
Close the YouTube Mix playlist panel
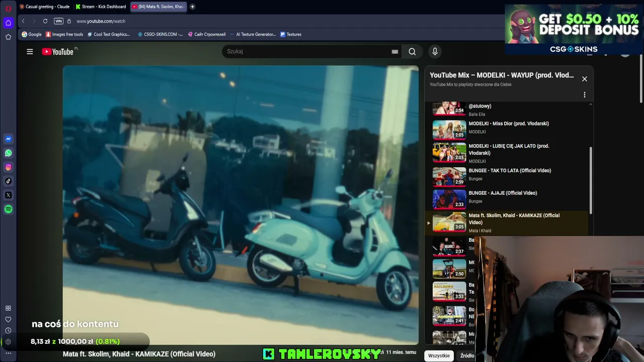coord(584,79)
